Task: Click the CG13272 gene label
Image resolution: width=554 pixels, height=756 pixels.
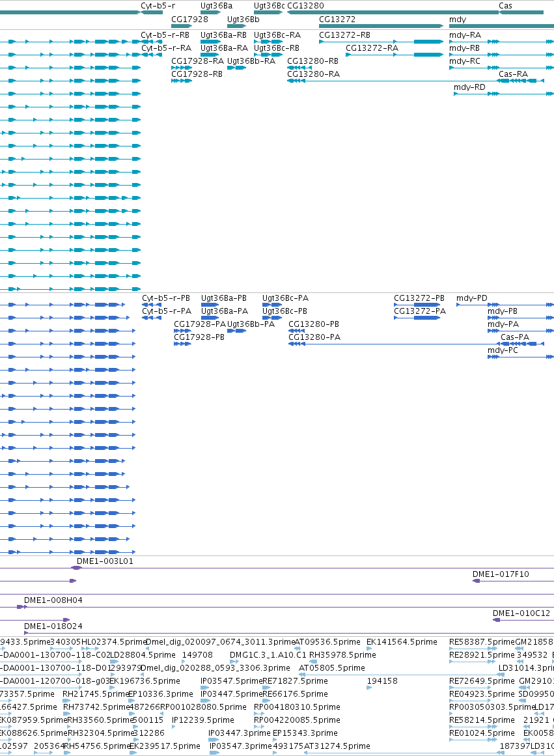Action: (x=337, y=20)
